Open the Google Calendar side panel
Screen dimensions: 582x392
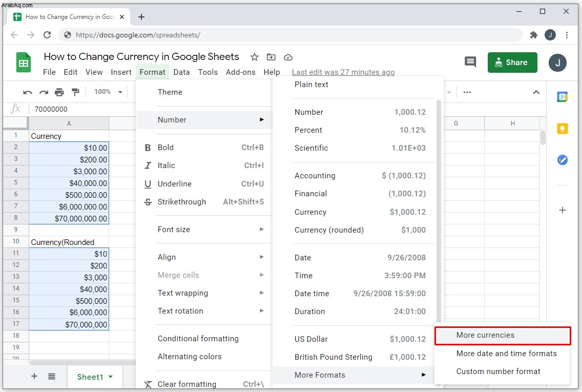563,97
